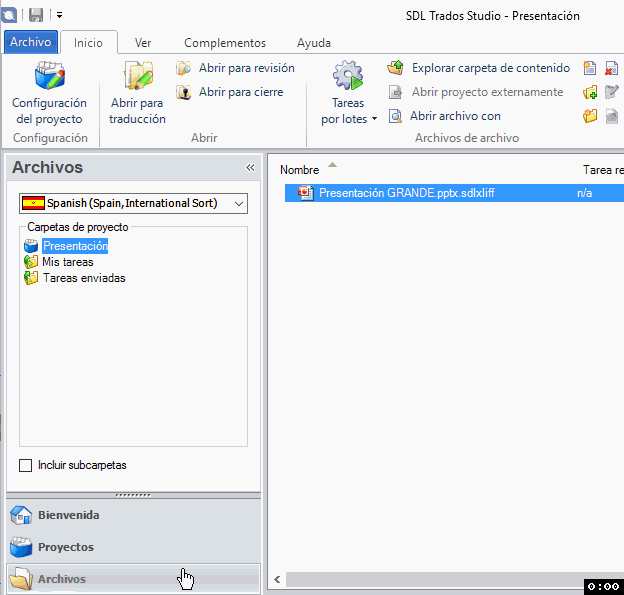Image resolution: width=624 pixels, height=595 pixels.
Task: Click the Bienvenida house icon
Action: (x=21, y=515)
